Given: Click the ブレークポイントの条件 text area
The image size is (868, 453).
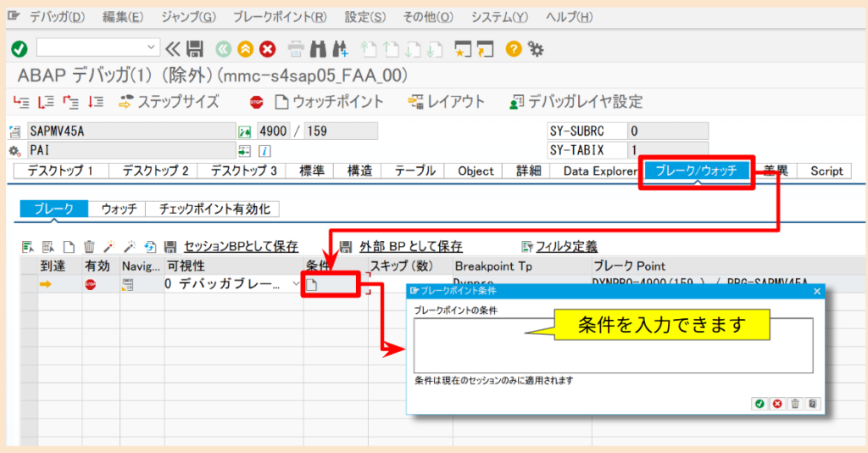Looking at the screenshot, I should (x=613, y=345).
